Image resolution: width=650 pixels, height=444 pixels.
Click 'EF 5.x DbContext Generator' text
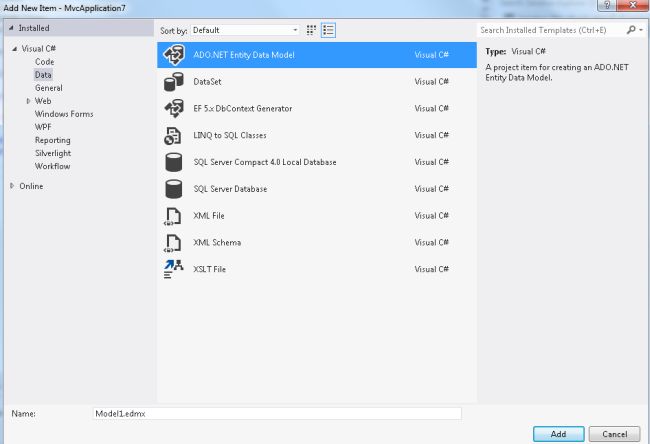(x=243, y=109)
